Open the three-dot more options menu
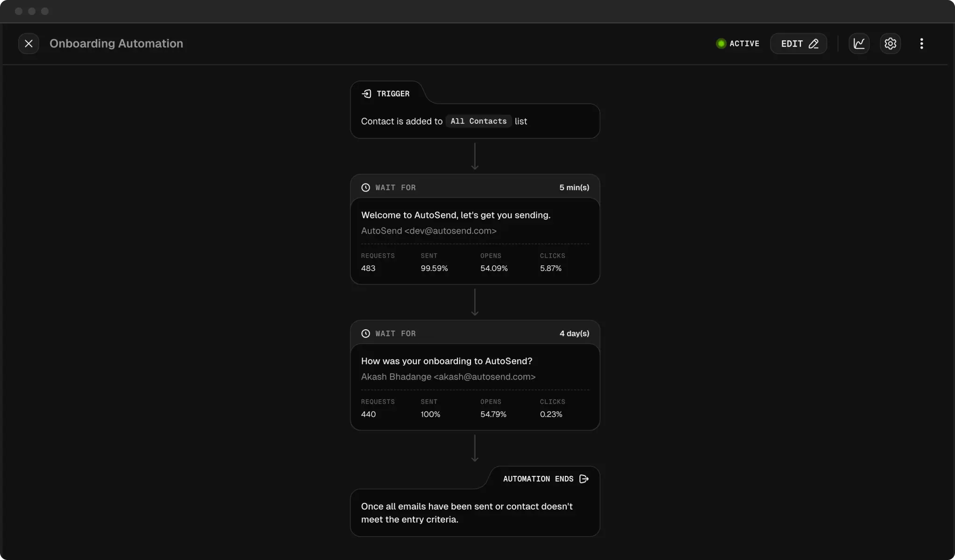955x560 pixels. pos(921,43)
